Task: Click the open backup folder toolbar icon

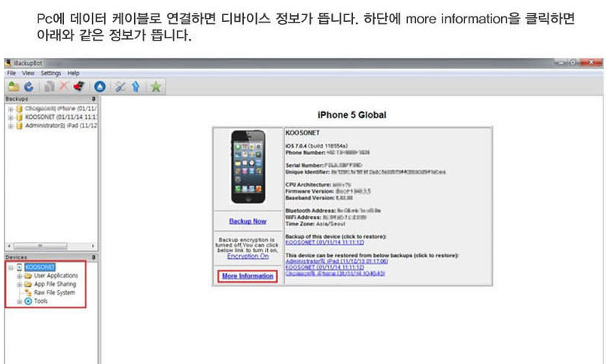Action: click(14, 86)
